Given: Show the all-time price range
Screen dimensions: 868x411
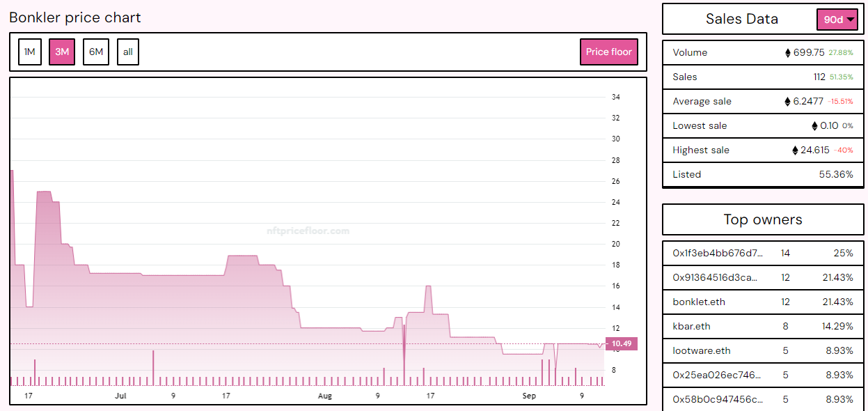Looking at the screenshot, I should (x=128, y=52).
